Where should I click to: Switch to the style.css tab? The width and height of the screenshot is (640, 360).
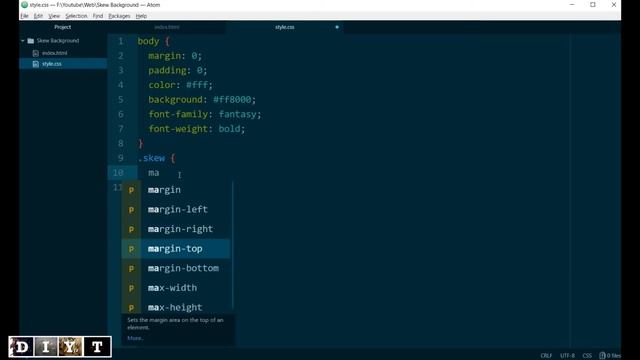coord(284,27)
